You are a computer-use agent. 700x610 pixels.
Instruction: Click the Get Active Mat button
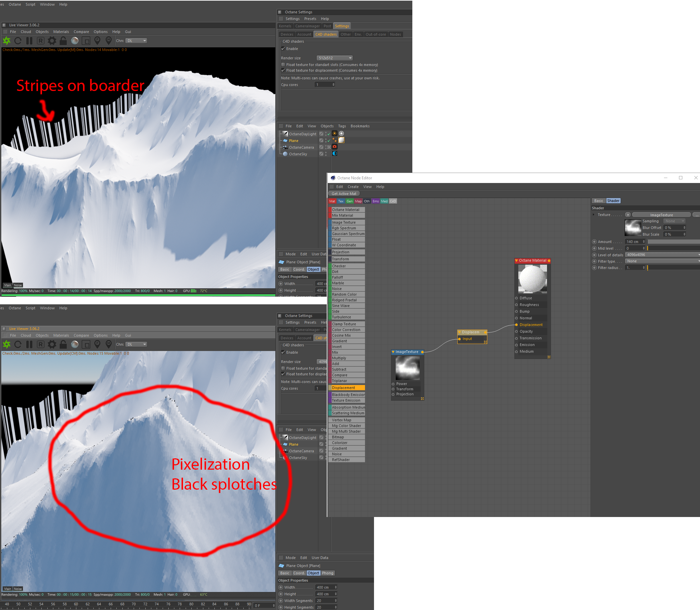[x=344, y=194]
